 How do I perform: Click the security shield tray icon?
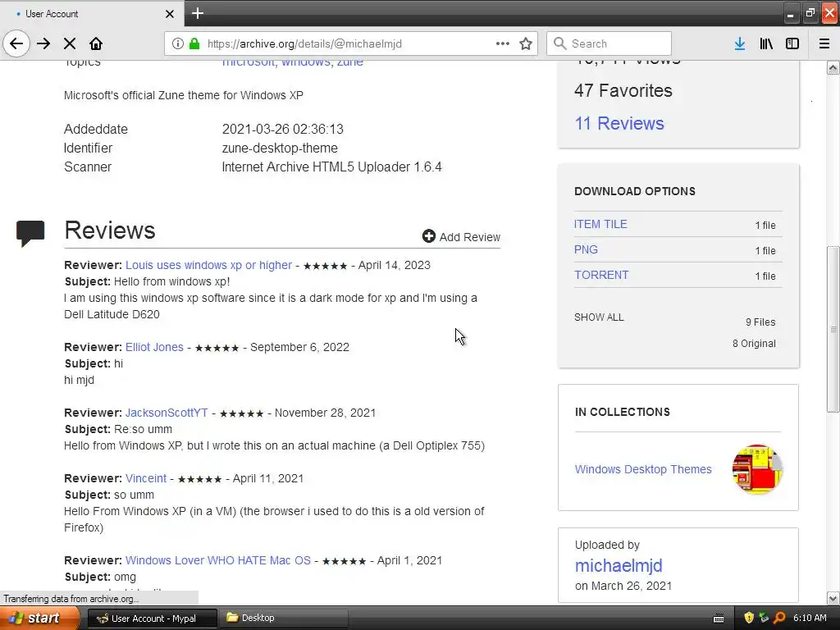pyautogui.click(x=749, y=618)
